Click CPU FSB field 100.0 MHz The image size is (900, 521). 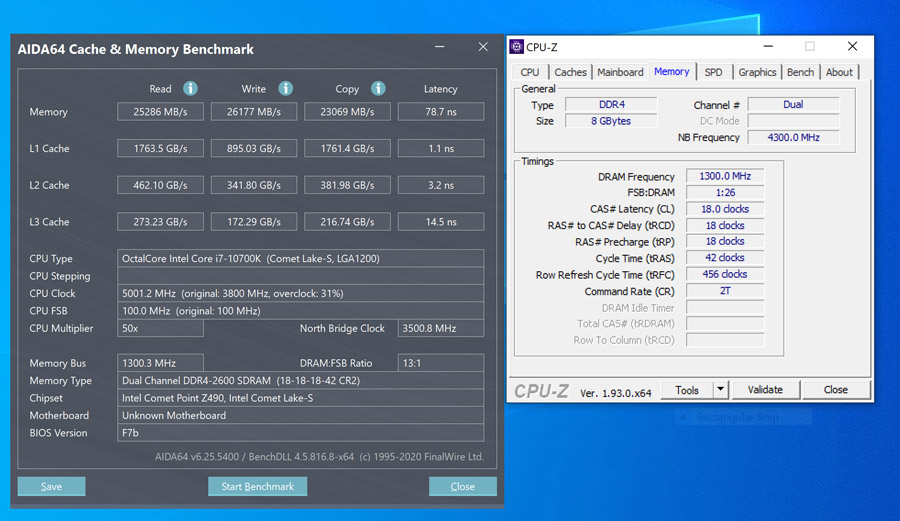tap(300, 311)
